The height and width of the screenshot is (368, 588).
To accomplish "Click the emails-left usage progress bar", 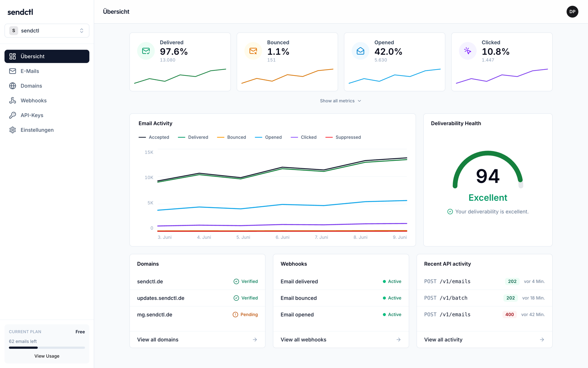I will 47,348.
